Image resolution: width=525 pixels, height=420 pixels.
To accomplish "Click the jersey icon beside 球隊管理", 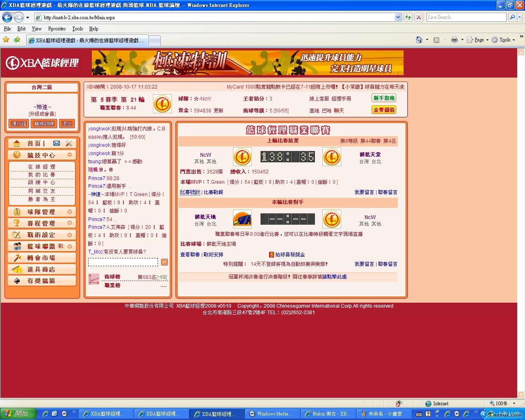I will [x=17, y=212].
